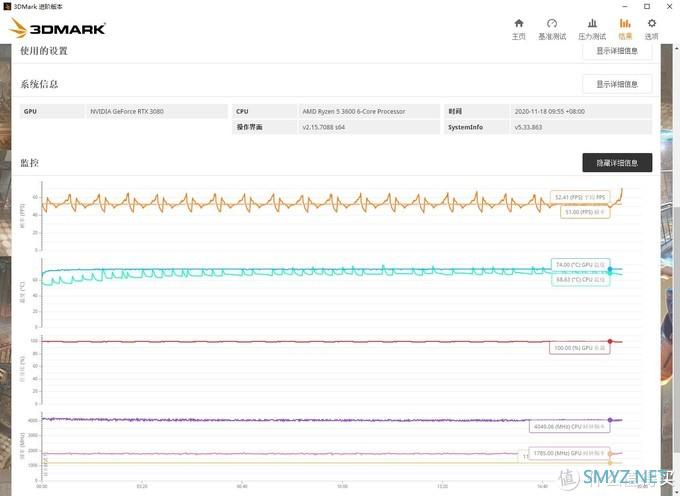Click the 2020-11-18 time value
The height and width of the screenshot is (496, 680).
[x=549, y=111]
